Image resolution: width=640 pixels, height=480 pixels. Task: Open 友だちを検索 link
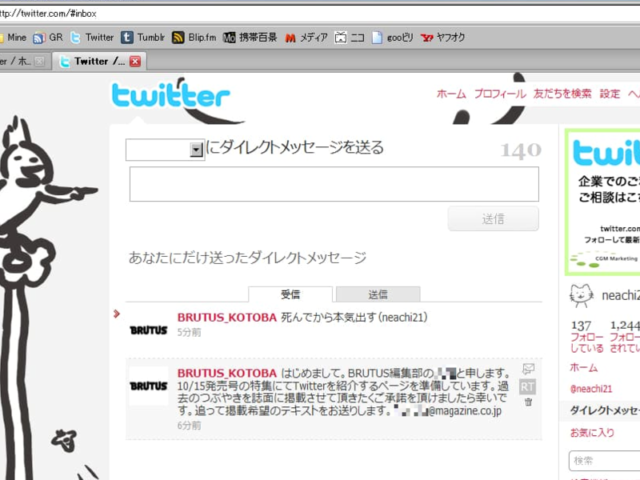pyautogui.click(x=562, y=94)
